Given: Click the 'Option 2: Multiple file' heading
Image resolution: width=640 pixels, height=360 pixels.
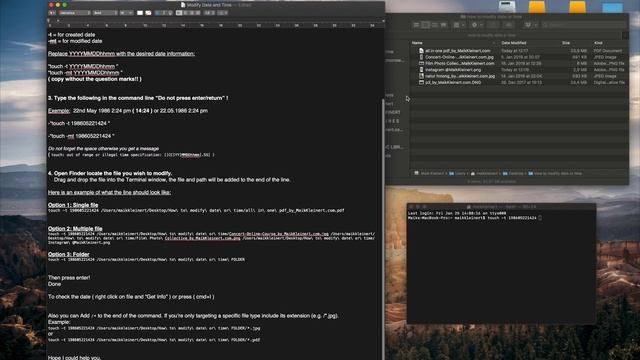Looking at the screenshot, I should (x=75, y=229).
